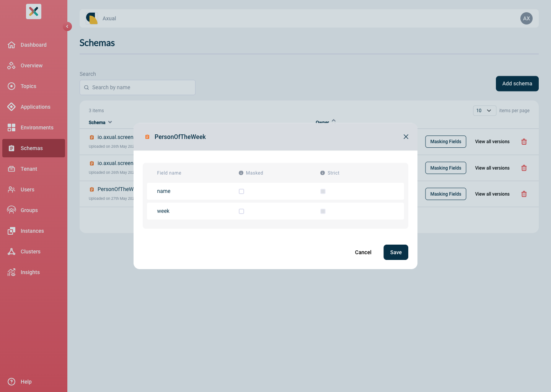551x392 pixels.
Task: View all versions of PersonOfTheWeek row
Action: pyautogui.click(x=492, y=194)
